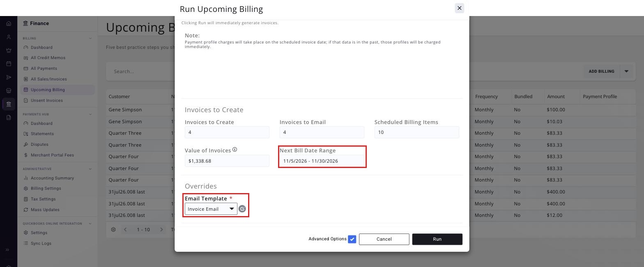Click the crown icon in left rail
644x267 pixels.
pos(9,51)
